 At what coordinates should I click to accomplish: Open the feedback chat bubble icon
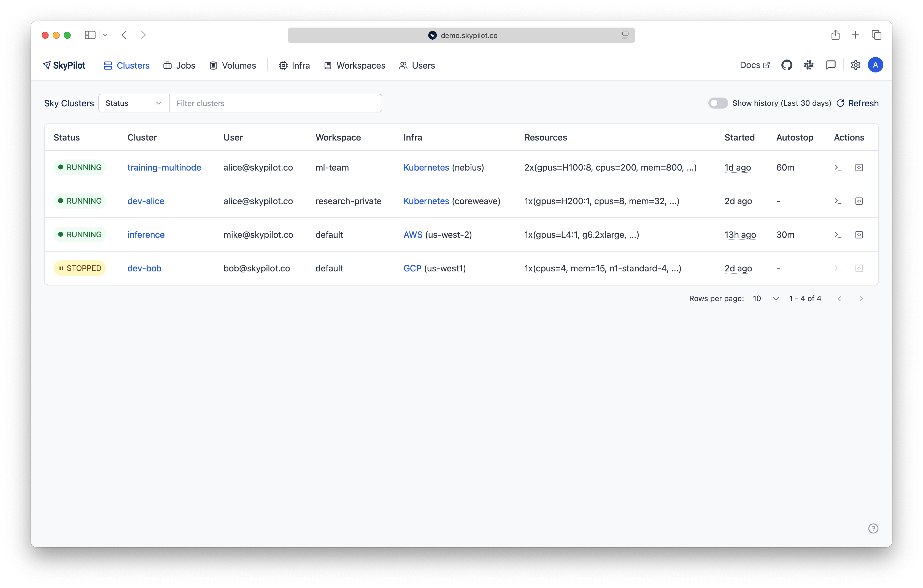831,65
